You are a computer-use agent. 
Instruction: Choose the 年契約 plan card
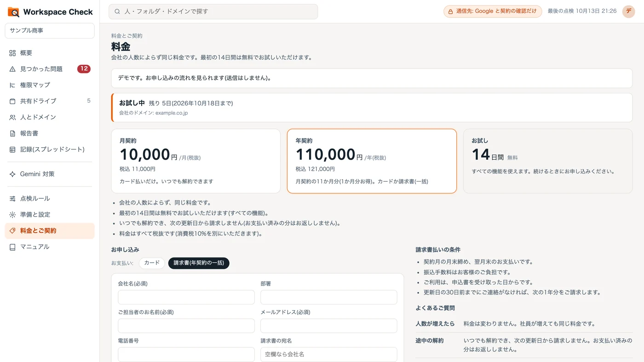click(372, 161)
